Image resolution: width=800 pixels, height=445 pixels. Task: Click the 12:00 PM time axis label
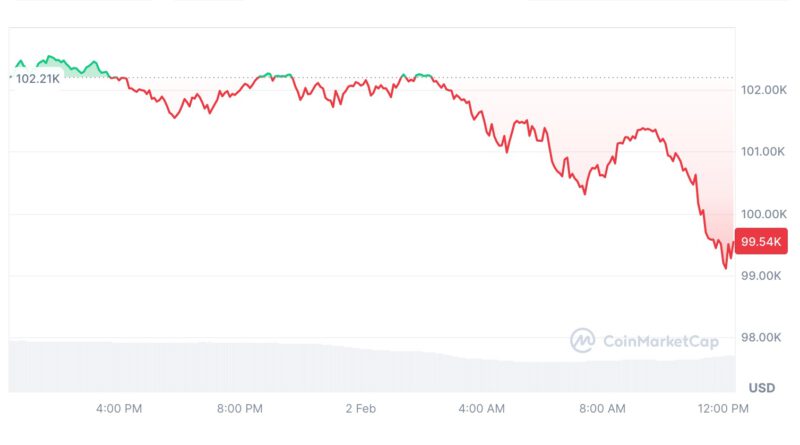(x=724, y=408)
